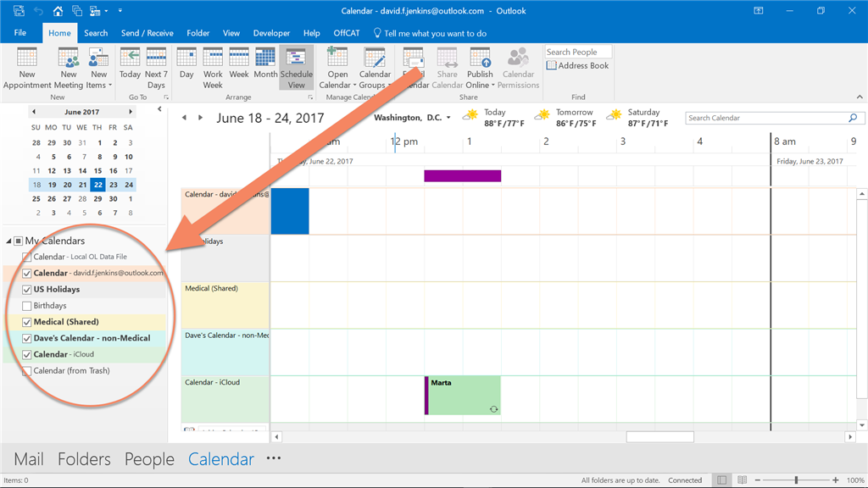Image resolution: width=868 pixels, height=488 pixels.
Task: Click the Search Calendar box
Action: pos(766,118)
